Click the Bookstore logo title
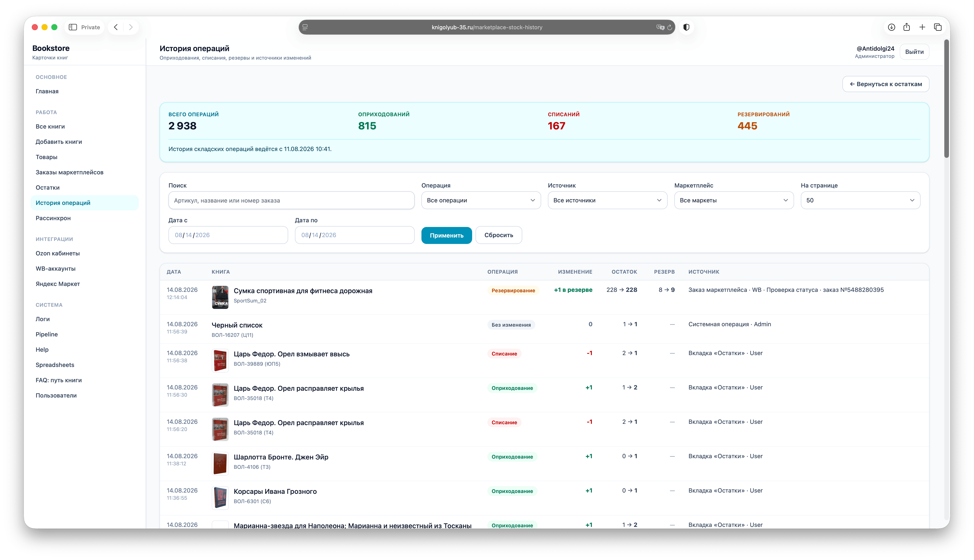Screen dimensions: 974x560 [x=51, y=48]
